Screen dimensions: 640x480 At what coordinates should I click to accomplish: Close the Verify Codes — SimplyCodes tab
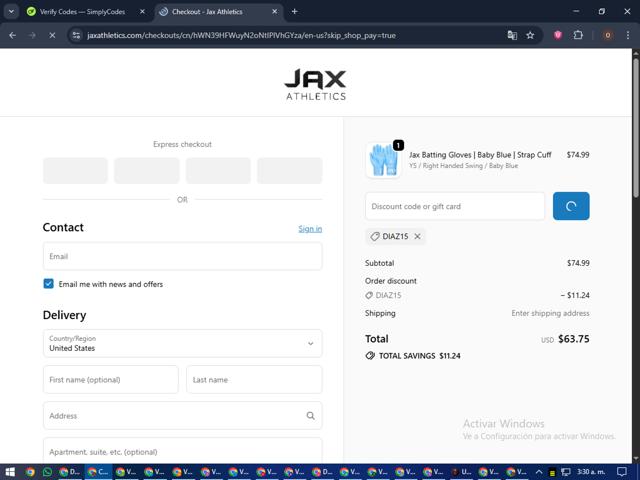(x=142, y=11)
